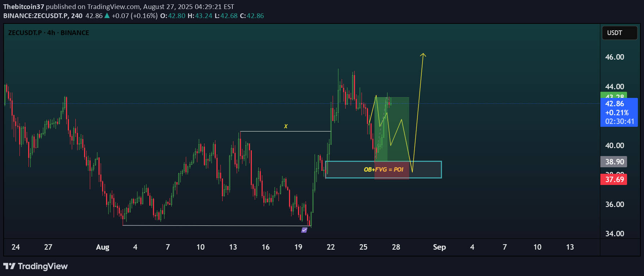The height and width of the screenshot is (276, 644).
Task: Click the '24' date on the time axis
Action: pyautogui.click(x=16, y=247)
